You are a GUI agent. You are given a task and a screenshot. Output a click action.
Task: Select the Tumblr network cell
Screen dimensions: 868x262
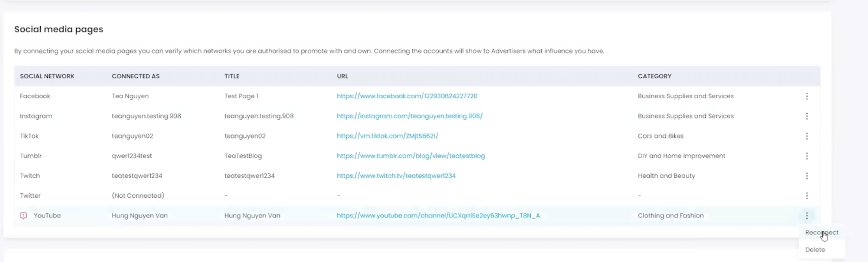[x=31, y=156]
